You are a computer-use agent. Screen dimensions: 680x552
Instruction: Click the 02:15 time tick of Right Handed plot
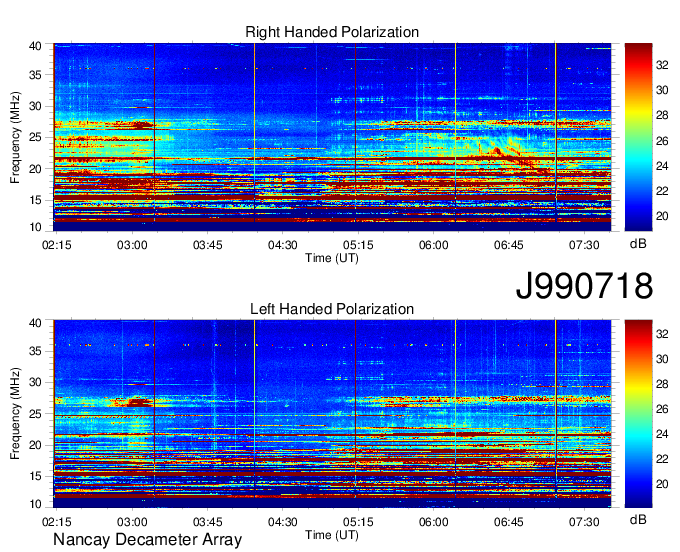[x=57, y=245]
